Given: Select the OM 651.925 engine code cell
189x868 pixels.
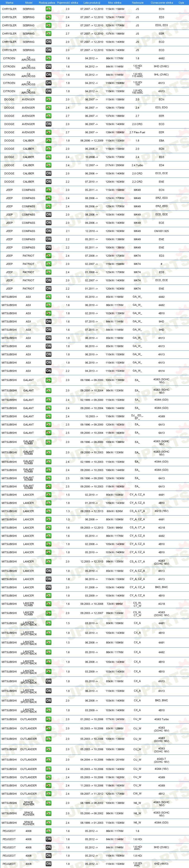Looking at the screenshot, I should coord(161,231).
